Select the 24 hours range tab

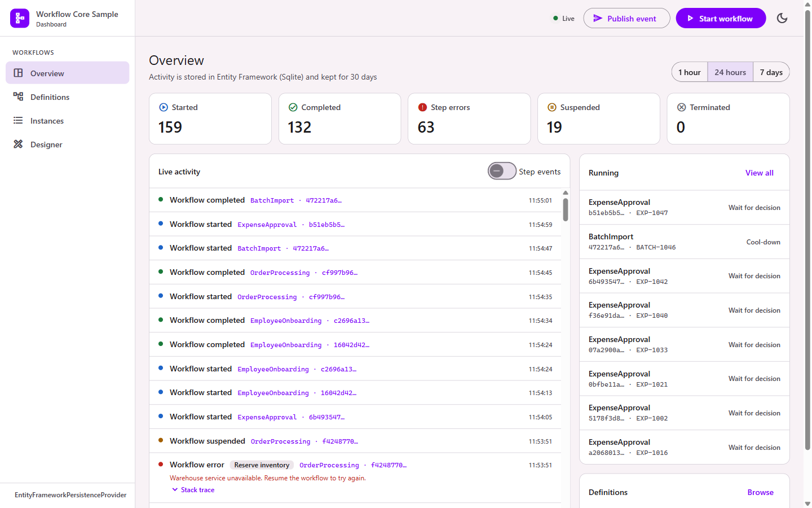[x=730, y=72]
